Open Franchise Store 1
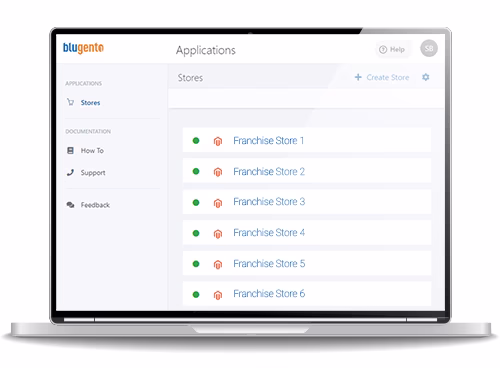The height and width of the screenshot is (368, 500). (x=269, y=141)
